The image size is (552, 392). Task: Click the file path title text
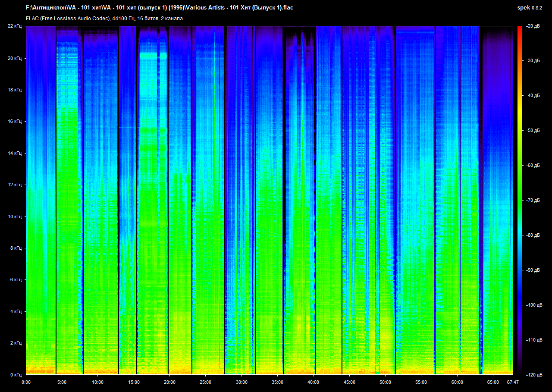(x=160, y=8)
